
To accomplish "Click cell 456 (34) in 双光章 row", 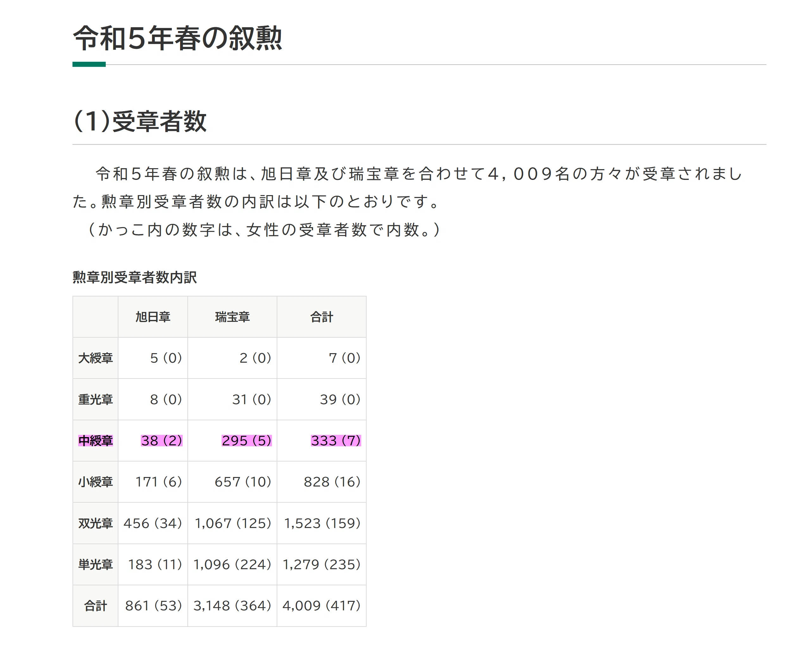I will point(153,523).
